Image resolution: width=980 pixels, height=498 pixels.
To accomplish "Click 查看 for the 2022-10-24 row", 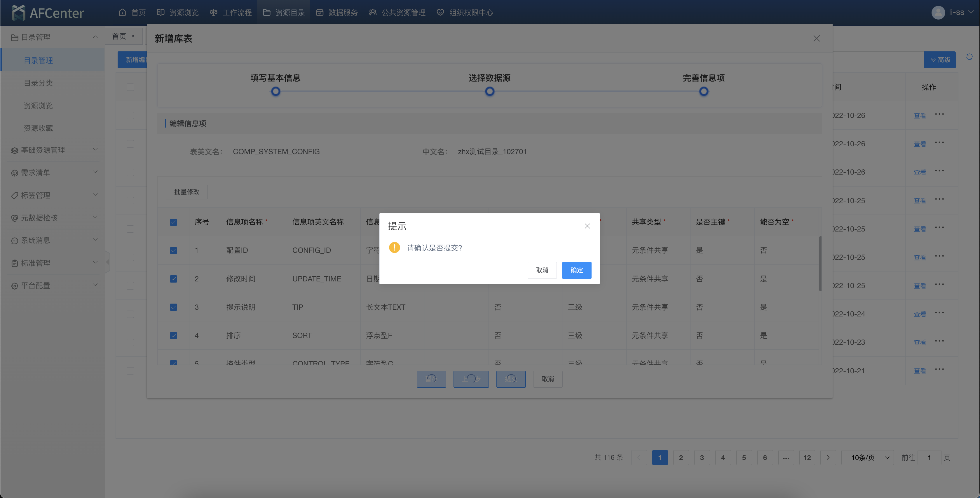I will 920,314.
